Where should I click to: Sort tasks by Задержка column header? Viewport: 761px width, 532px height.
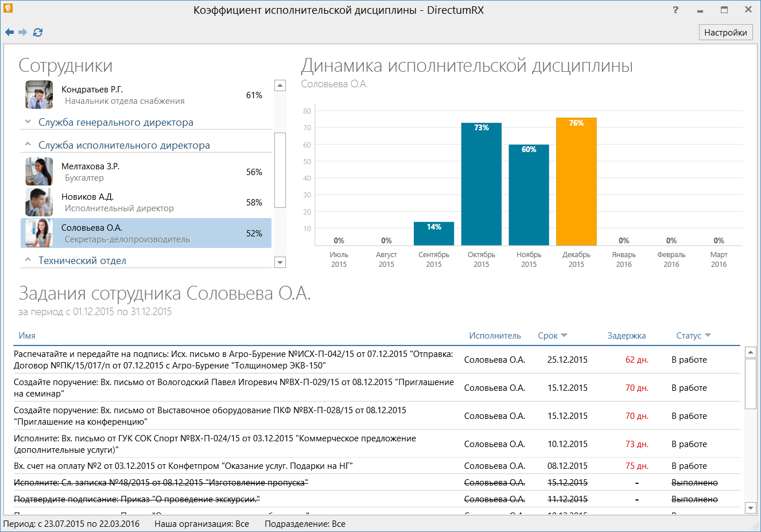coord(627,336)
